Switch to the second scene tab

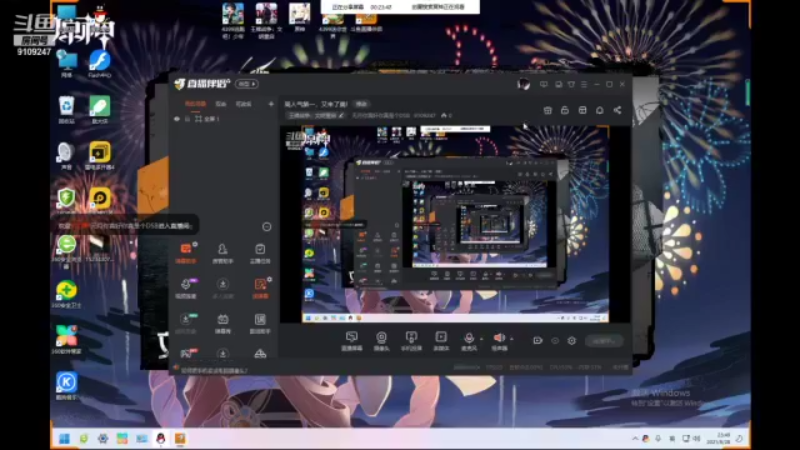(220, 104)
